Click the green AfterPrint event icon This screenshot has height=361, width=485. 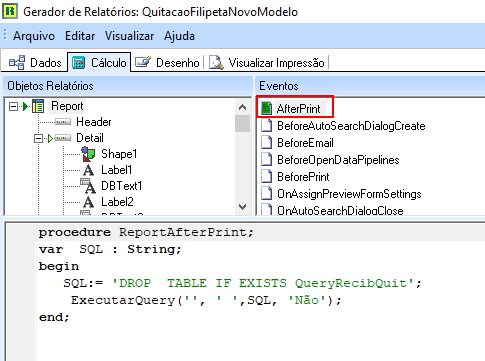pyautogui.click(x=266, y=108)
